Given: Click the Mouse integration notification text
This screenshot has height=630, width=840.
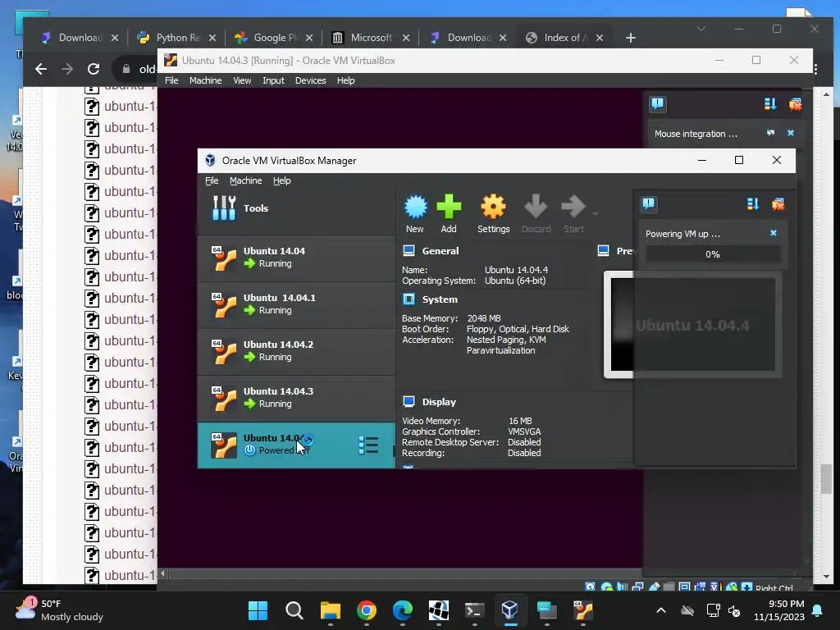Looking at the screenshot, I should tap(696, 134).
